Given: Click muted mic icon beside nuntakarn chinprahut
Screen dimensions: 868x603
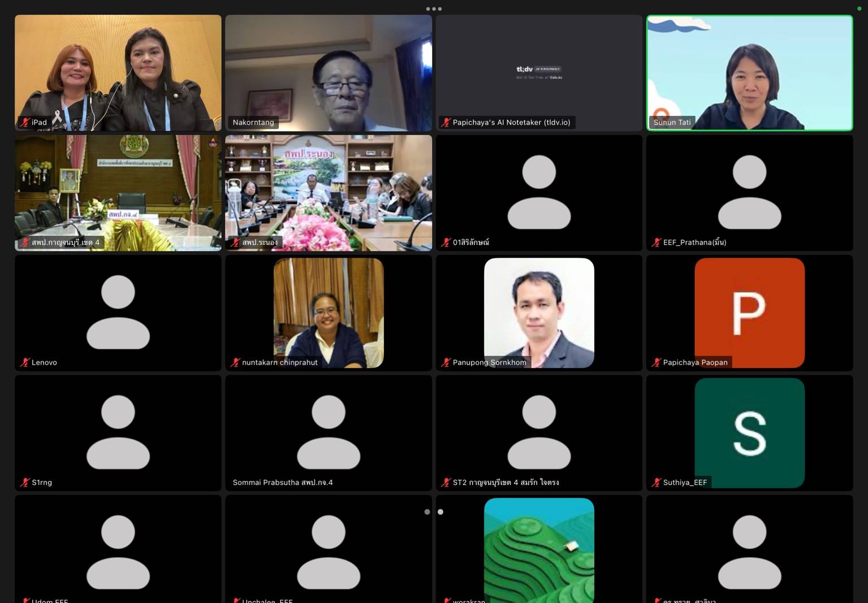Looking at the screenshot, I should coord(235,362).
